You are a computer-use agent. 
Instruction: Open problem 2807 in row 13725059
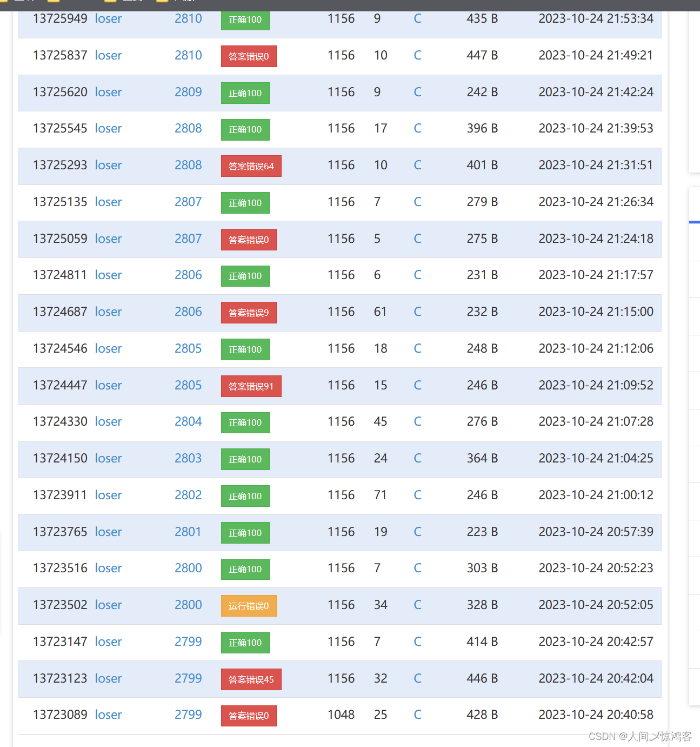click(x=188, y=239)
